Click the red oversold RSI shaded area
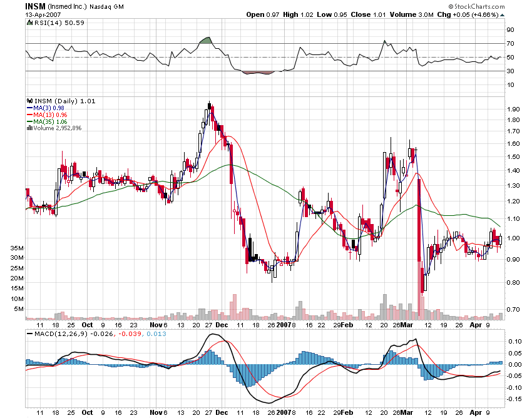Viewport: 532px width, 418px height. 257,73
